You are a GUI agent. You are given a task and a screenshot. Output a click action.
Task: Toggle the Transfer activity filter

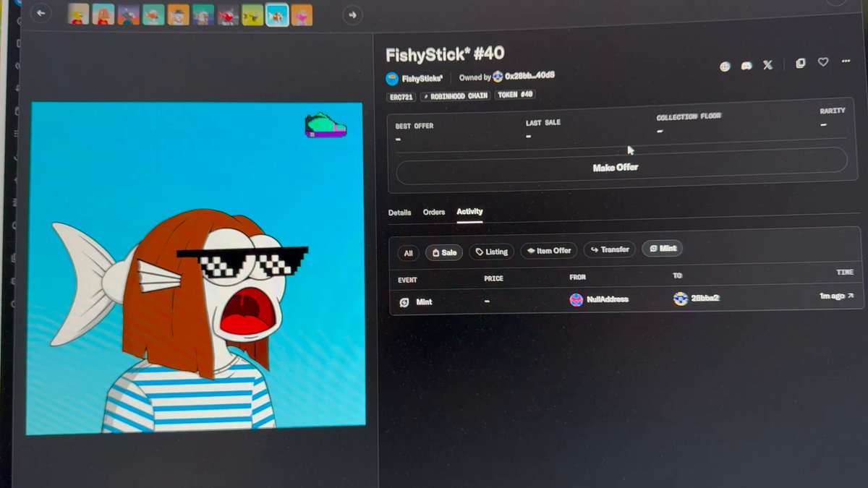(610, 249)
